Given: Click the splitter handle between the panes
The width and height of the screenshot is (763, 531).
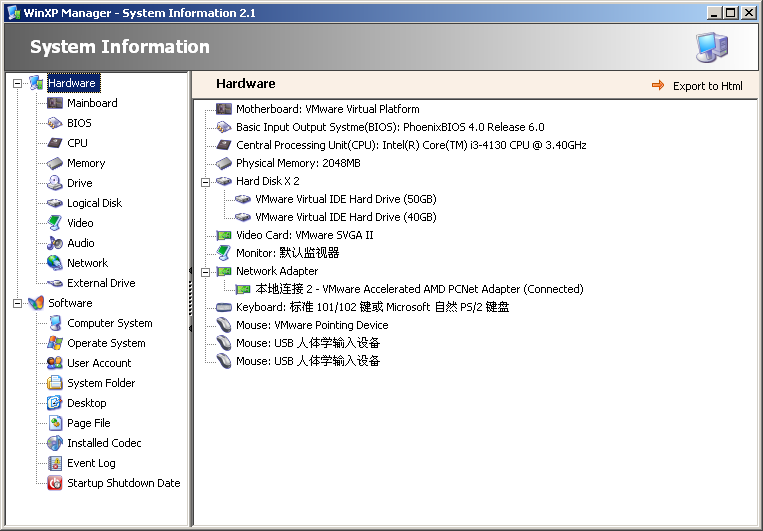Looking at the screenshot, I should [x=190, y=292].
